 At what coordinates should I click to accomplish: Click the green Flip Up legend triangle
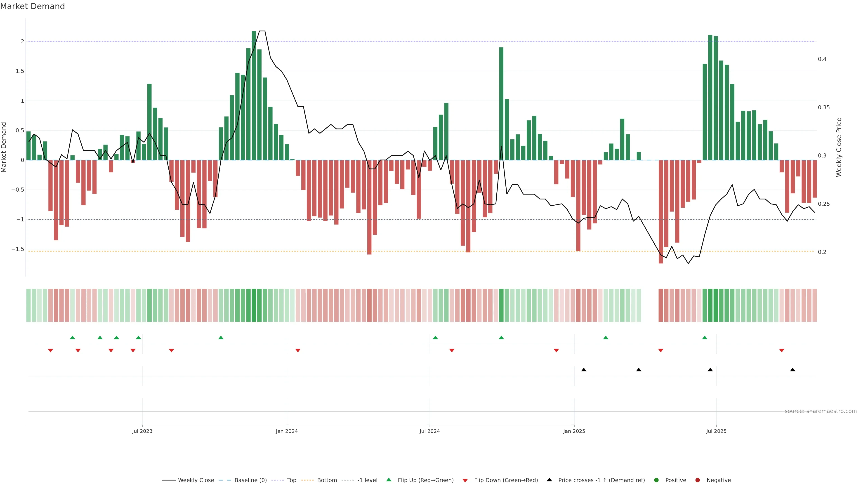[x=389, y=480]
